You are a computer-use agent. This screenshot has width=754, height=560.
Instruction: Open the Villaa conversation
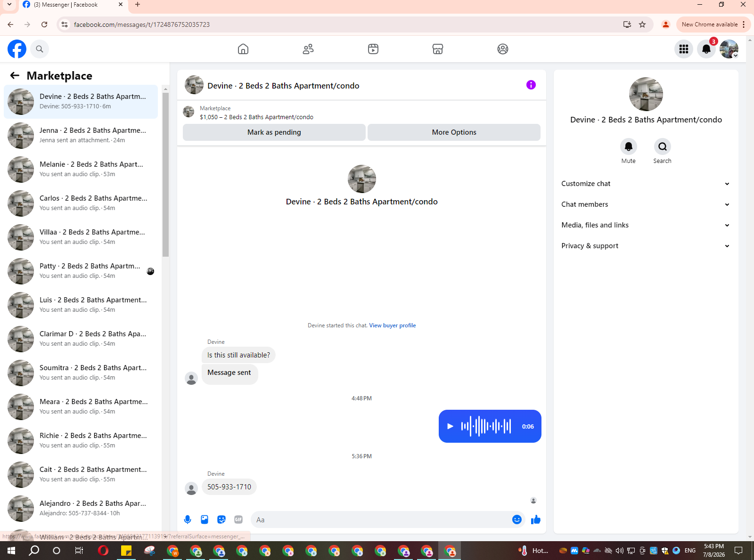pos(81,237)
